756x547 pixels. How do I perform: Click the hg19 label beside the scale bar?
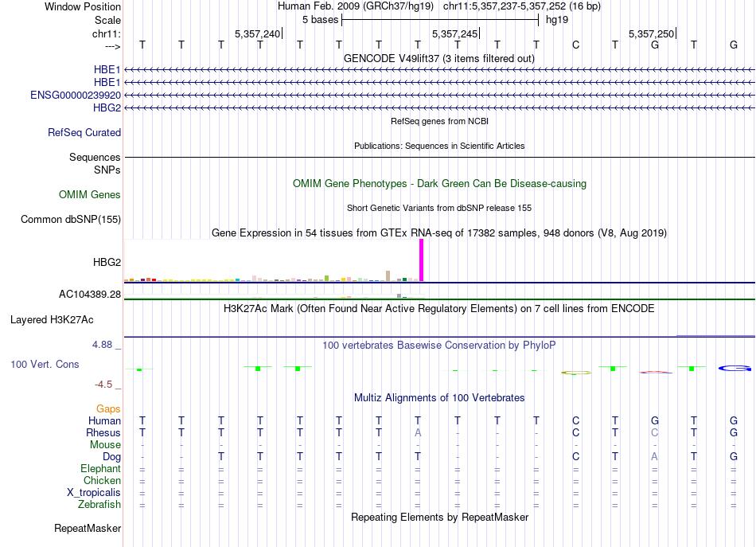(557, 20)
